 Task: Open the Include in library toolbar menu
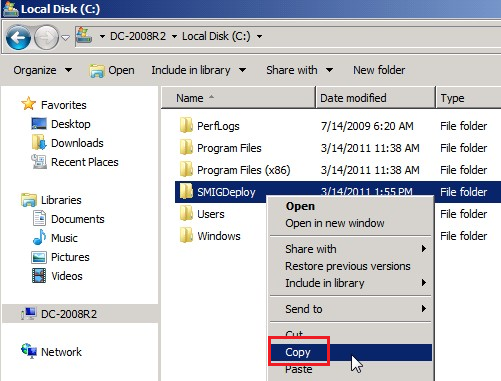199,70
